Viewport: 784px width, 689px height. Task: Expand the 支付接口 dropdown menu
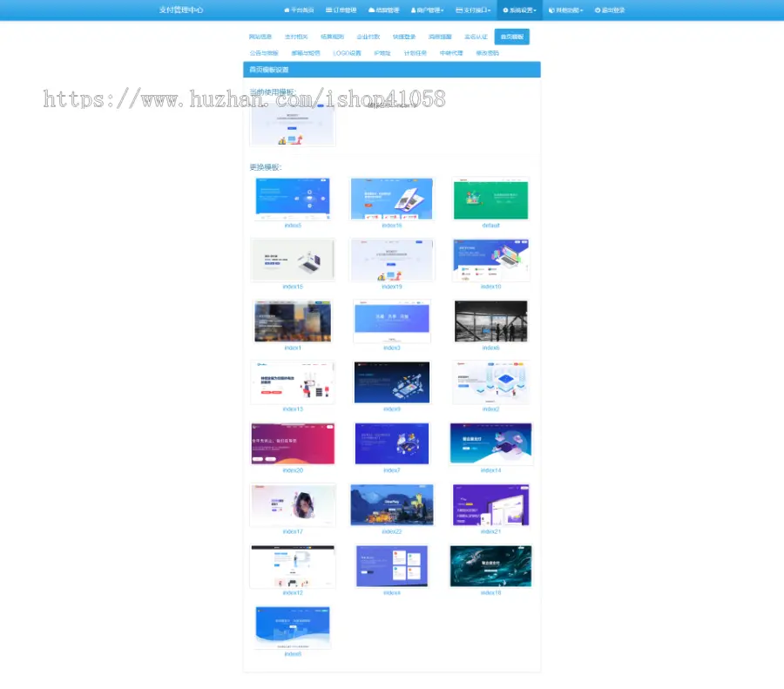click(473, 10)
